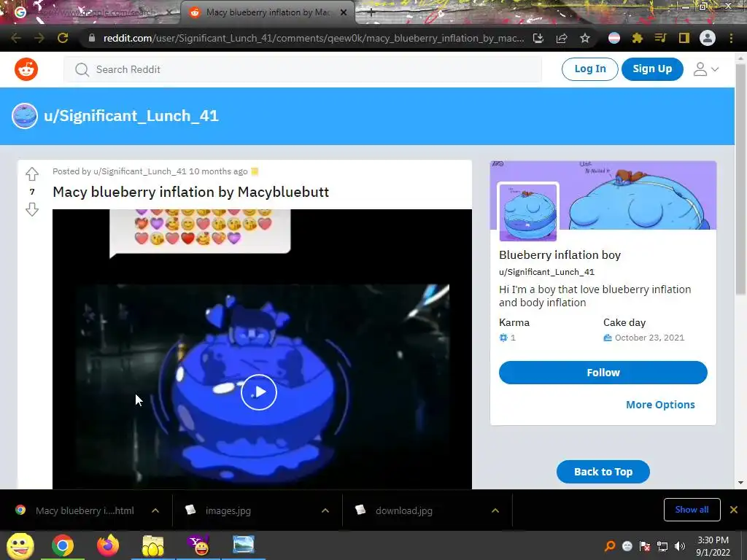Screen dimensions: 747x560
Task: Play the post video
Action: point(259,392)
